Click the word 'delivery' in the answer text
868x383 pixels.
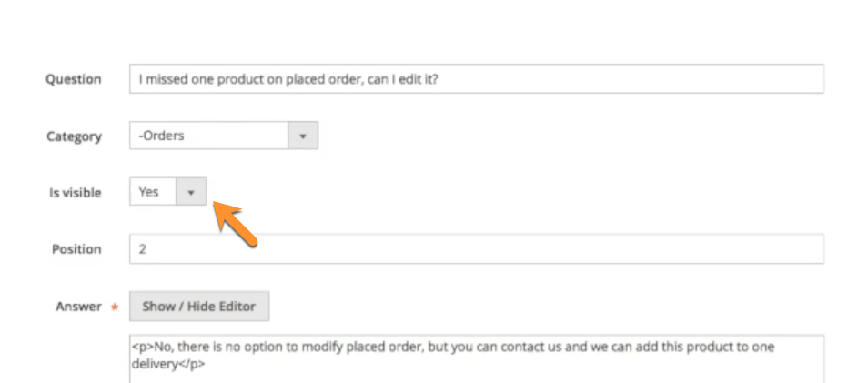(155, 364)
